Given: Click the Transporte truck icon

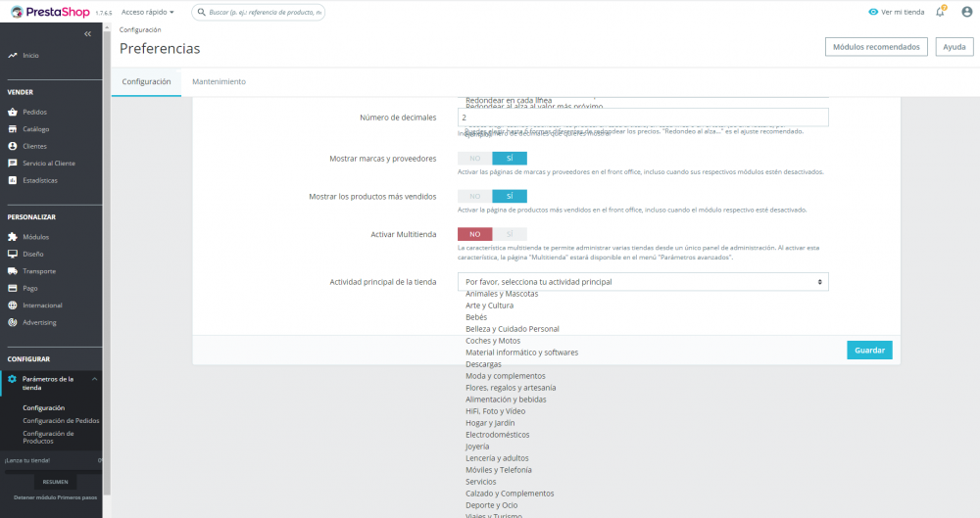Looking at the screenshot, I should pyautogui.click(x=13, y=271).
